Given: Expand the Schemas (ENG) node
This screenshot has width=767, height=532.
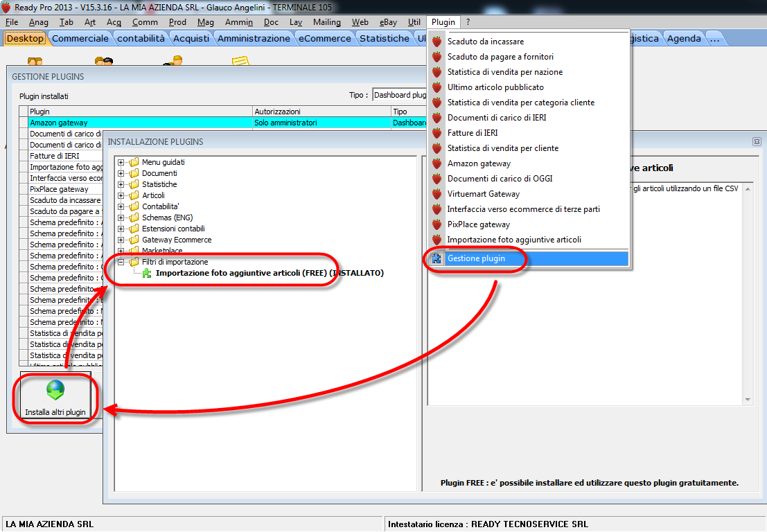Looking at the screenshot, I should [121, 218].
